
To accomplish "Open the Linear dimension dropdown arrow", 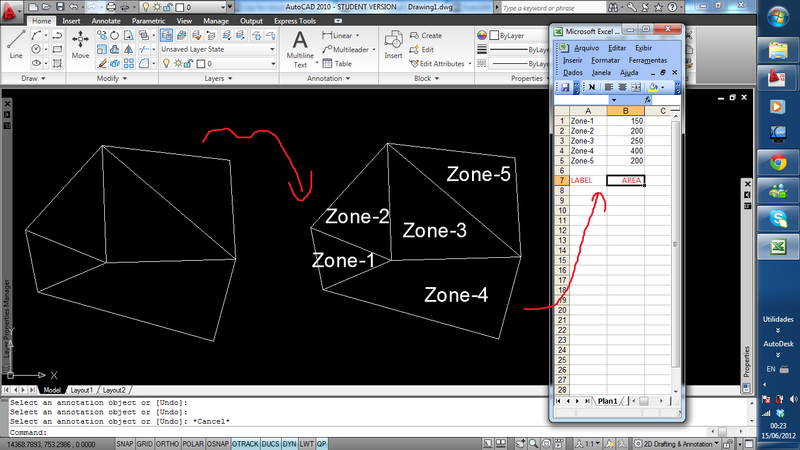I will pyautogui.click(x=358, y=36).
